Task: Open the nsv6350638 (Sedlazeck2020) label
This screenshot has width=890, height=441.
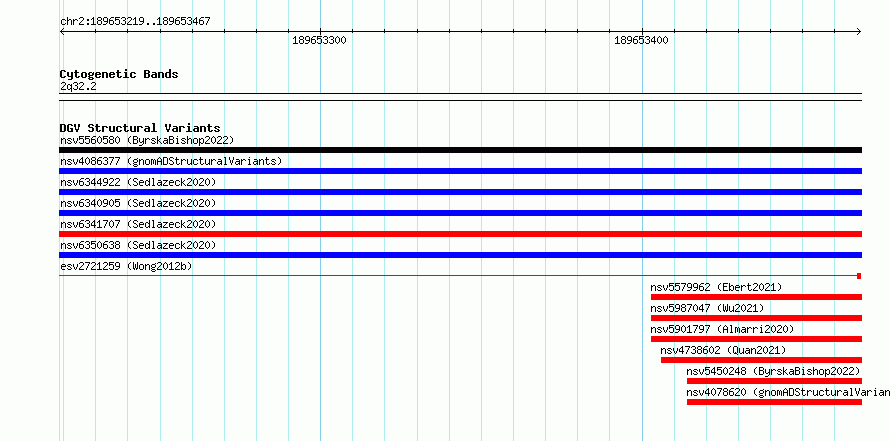Action: (138, 245)
